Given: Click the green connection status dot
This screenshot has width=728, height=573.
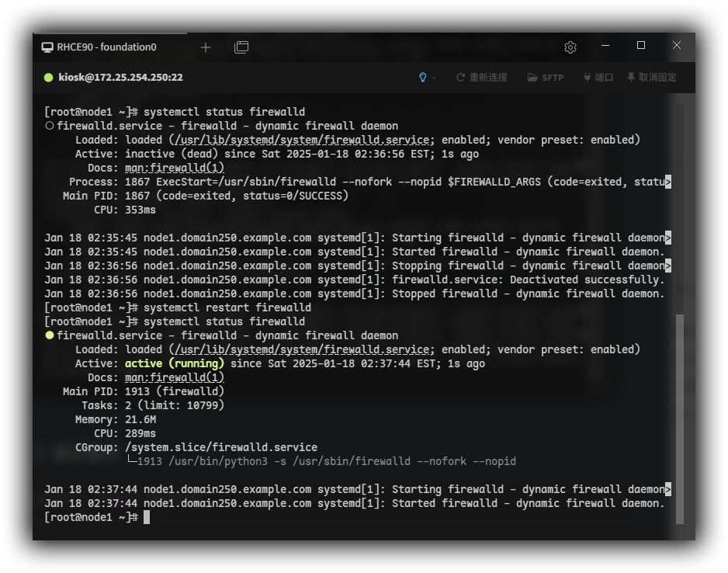Looking at the screenshot, I should (x=48, y=78).
